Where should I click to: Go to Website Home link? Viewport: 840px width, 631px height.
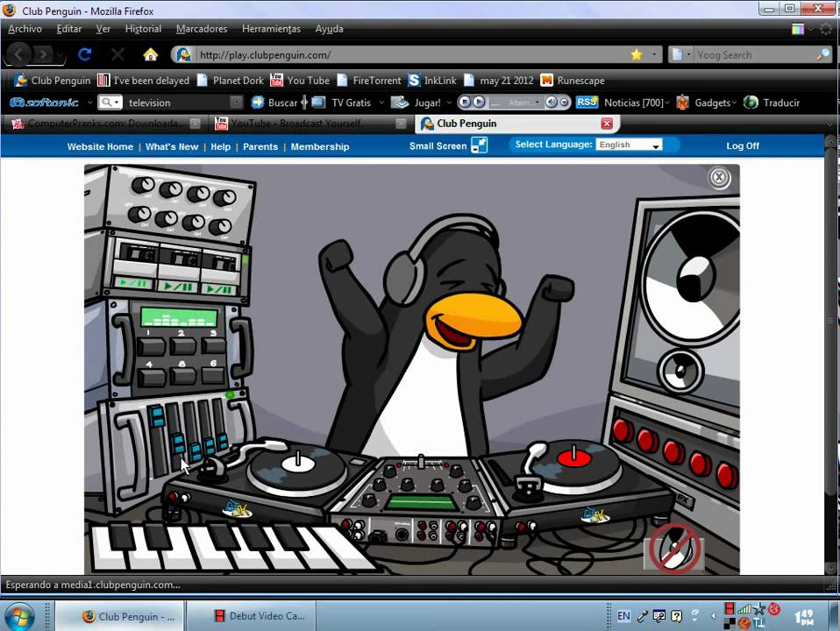click(100, 146)
